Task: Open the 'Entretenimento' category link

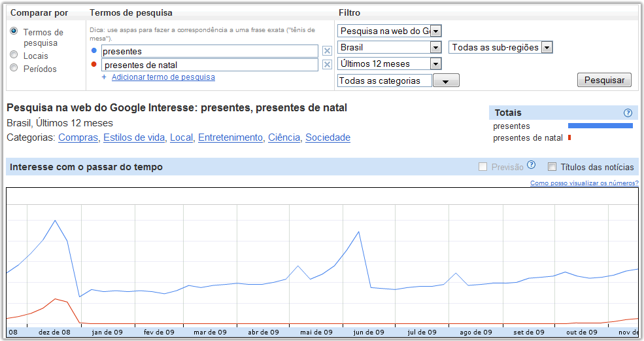Action: point(232,137)
